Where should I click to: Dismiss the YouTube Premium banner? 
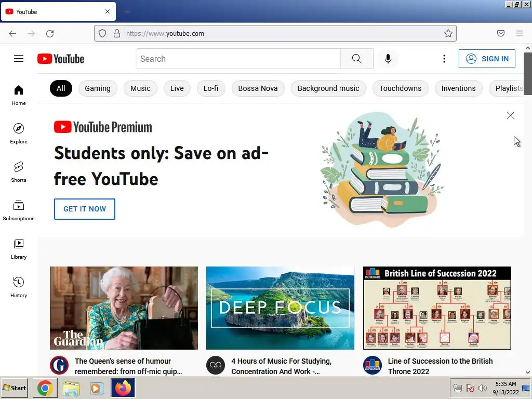510,115
